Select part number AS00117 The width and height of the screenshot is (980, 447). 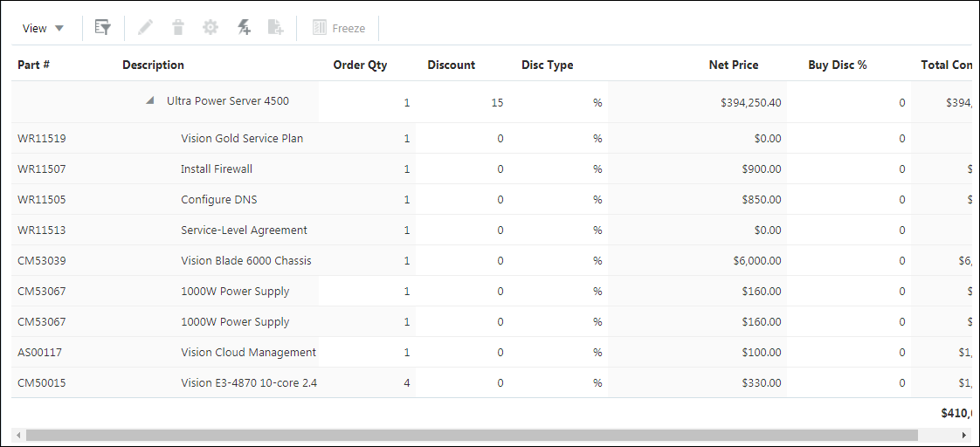40,353
